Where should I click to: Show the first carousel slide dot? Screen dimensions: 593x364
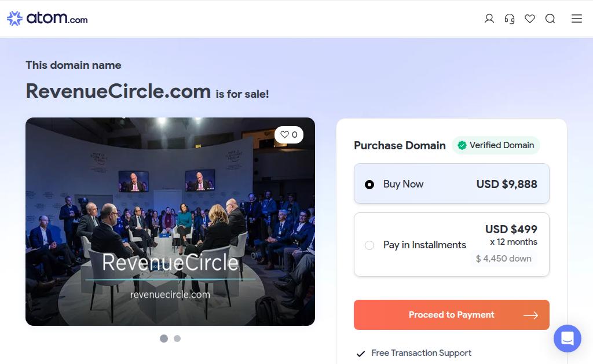[164, 339]
